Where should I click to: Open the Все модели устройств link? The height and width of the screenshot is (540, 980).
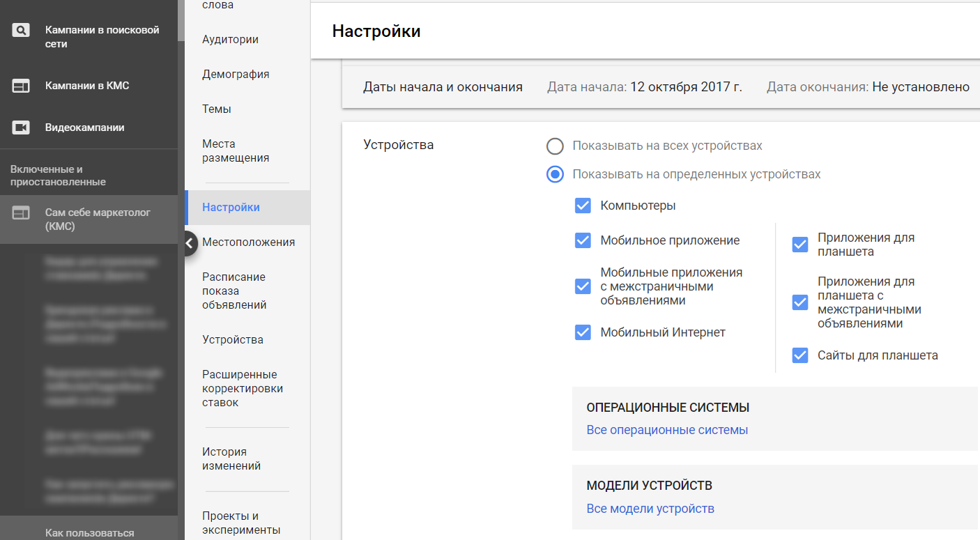[650, 509]
